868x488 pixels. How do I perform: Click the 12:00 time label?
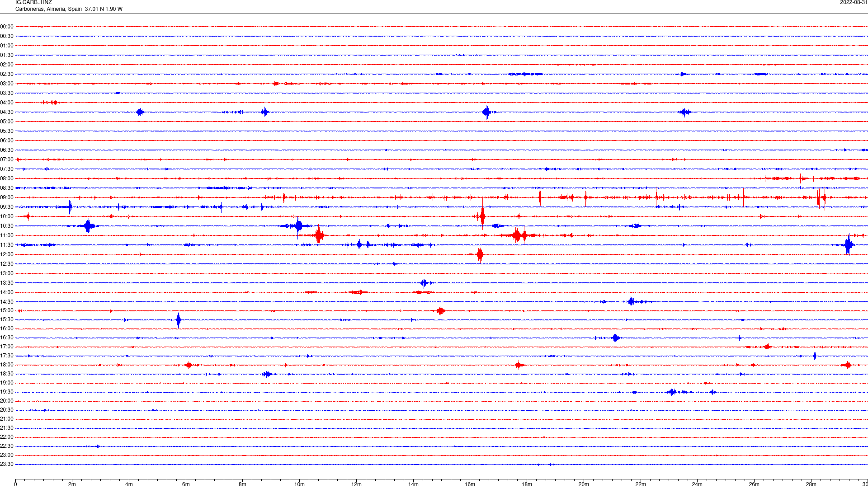[7, 254]
